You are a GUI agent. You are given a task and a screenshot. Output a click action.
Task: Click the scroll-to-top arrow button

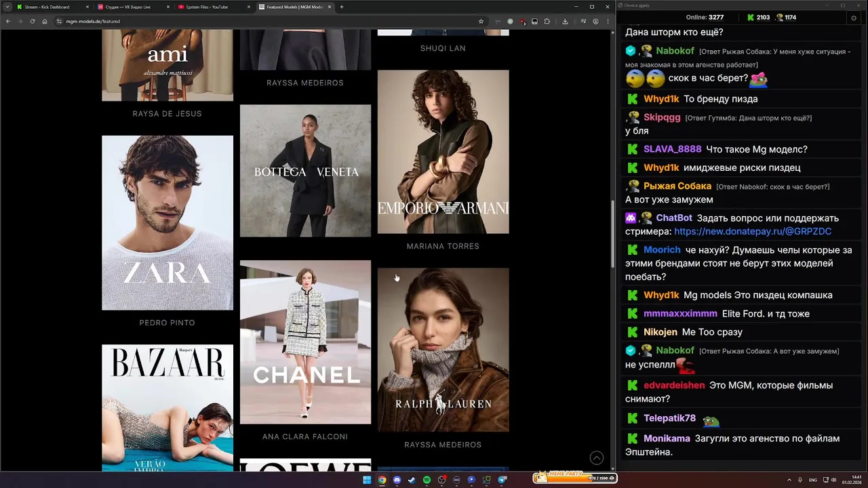coord(597,458)
